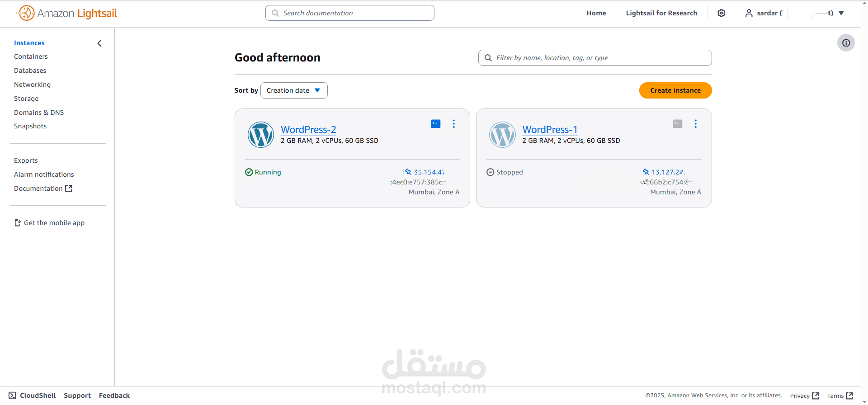Open the WordPress-2 instance link
Image resolution: width=868 pixels, height=405 pixels.
[309, 130]
